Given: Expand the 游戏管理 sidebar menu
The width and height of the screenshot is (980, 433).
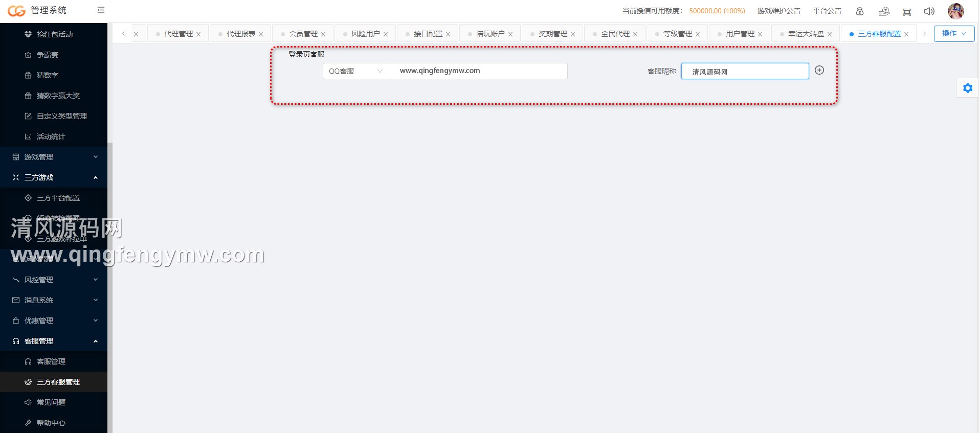Looking at the screenshot, I should coord(54,157).
